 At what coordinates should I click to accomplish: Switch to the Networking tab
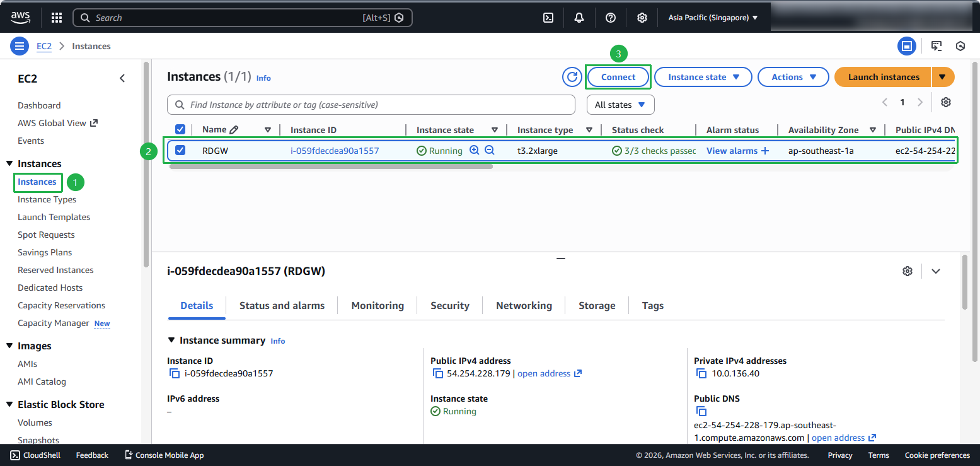pyautogui.click(x=523, y=305)
